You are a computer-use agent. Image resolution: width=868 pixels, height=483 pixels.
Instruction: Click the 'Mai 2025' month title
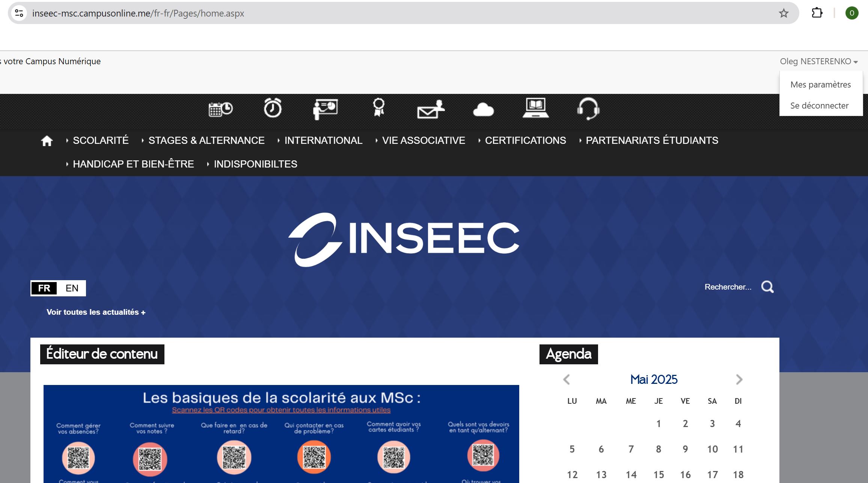[x=654, y=379]
